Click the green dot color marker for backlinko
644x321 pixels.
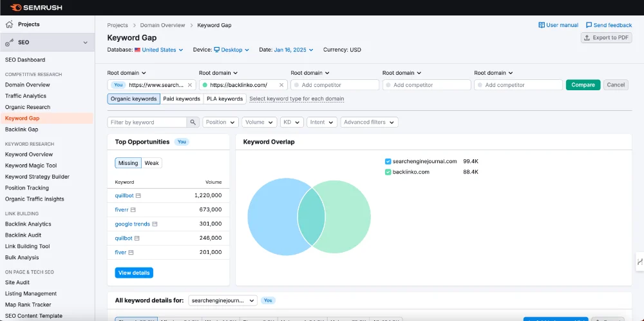point(205,85)
